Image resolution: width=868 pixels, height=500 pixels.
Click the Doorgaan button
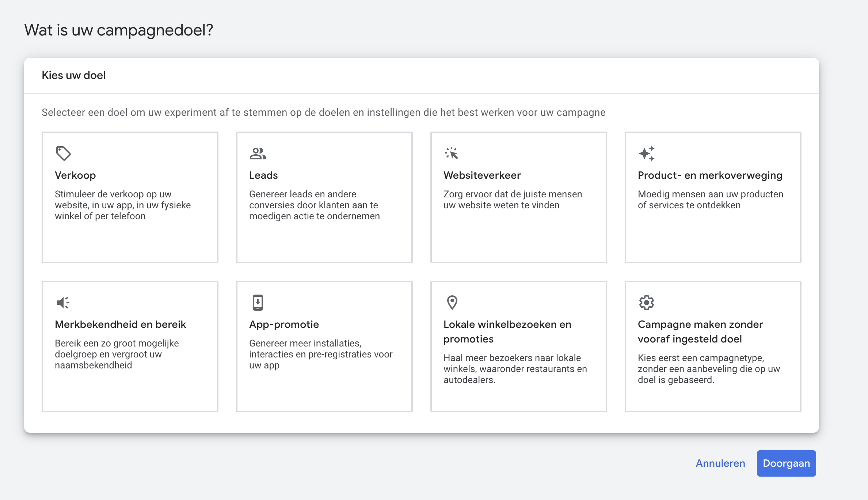pos(786,463)
